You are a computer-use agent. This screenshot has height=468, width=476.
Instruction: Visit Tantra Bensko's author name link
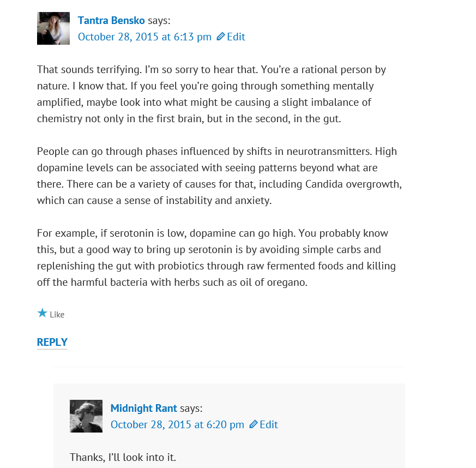(x=111, y=20)
